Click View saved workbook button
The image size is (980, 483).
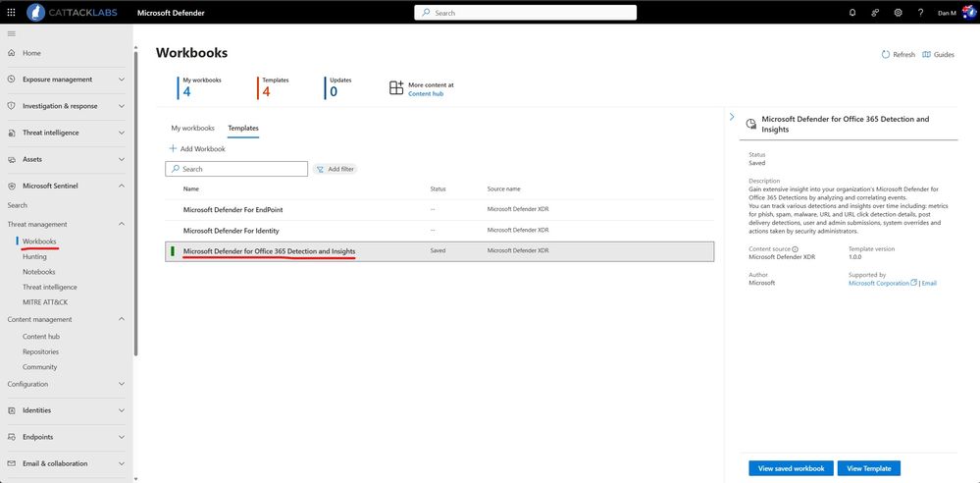click(x=791, y=468)
